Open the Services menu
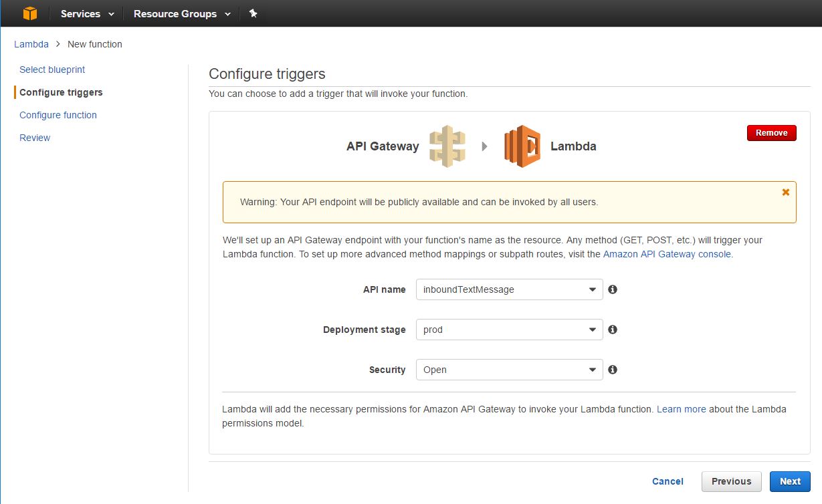The image size is (822, 504). [x=87, y=13]
